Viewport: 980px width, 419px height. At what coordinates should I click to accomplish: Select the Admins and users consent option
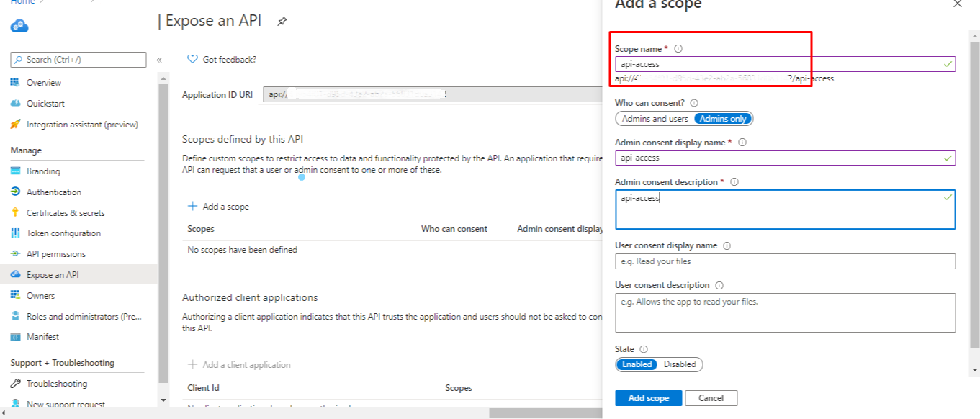655,119
